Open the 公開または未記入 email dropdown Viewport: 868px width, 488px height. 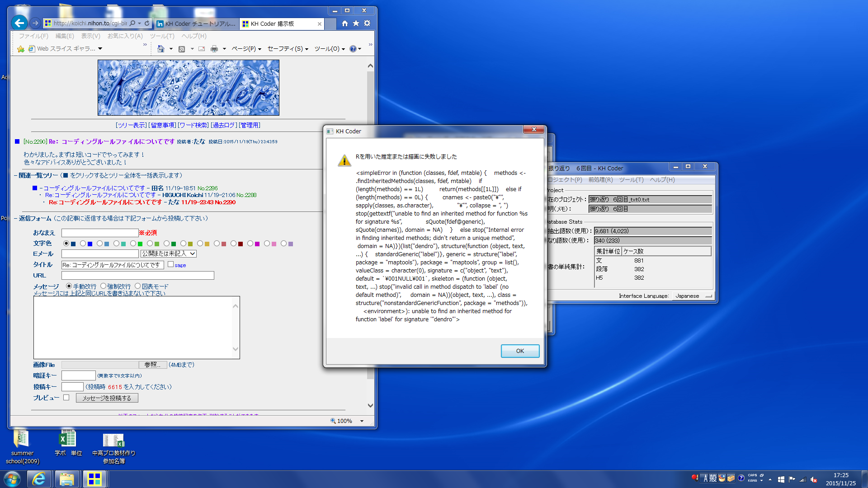pos(169,254)
